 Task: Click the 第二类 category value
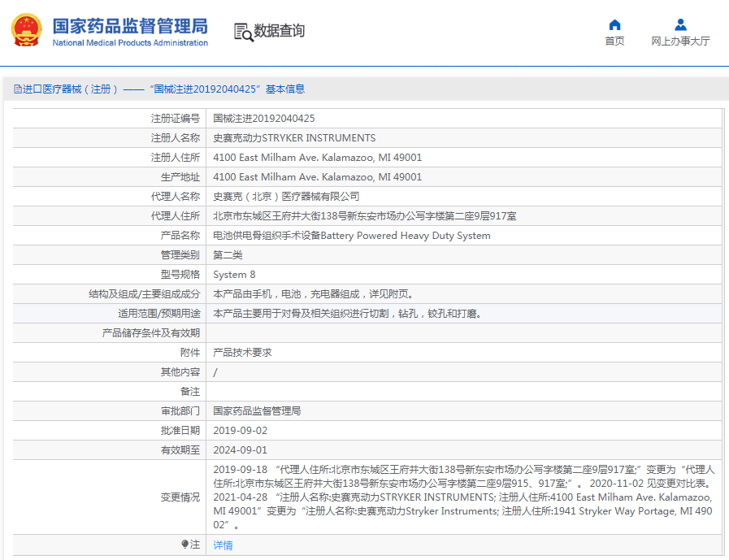click(228, 255)
